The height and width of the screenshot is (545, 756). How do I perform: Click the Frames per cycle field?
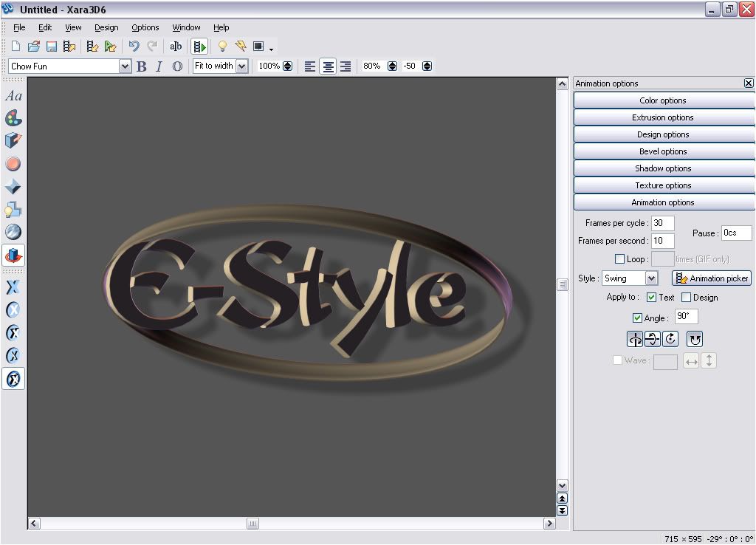(x=662, y=223)
